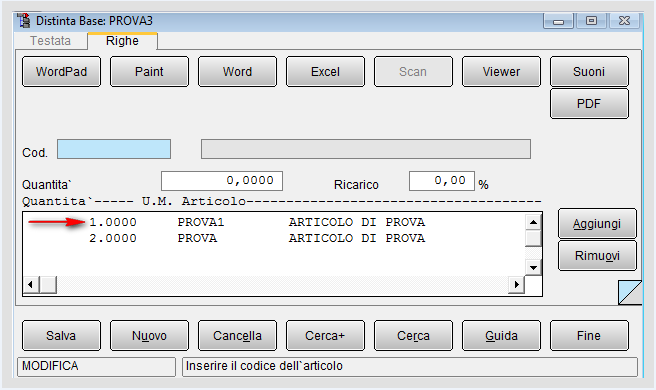Click the vertical scrollbar thumb
Viewport: 656px width, 390px height.
tap(533, 238)
